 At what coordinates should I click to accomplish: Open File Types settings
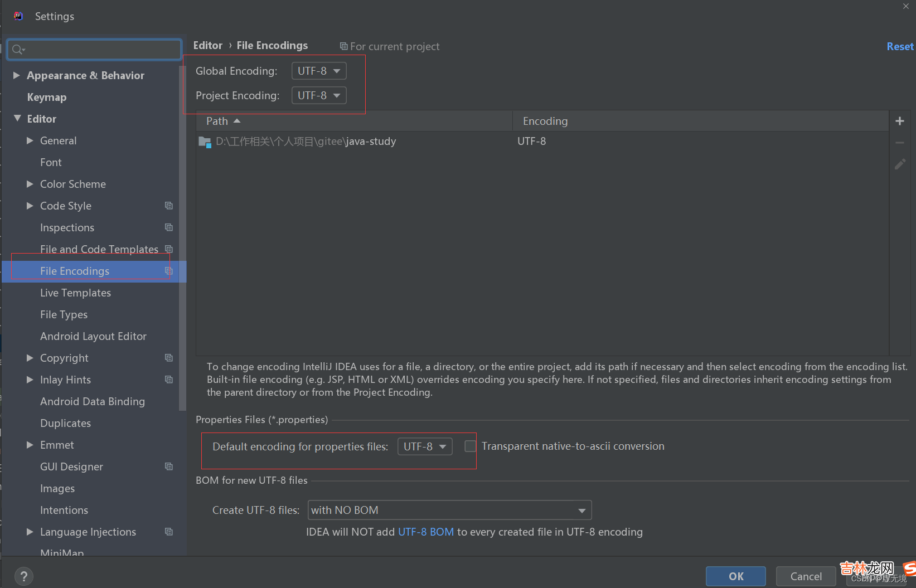point(64,314)
